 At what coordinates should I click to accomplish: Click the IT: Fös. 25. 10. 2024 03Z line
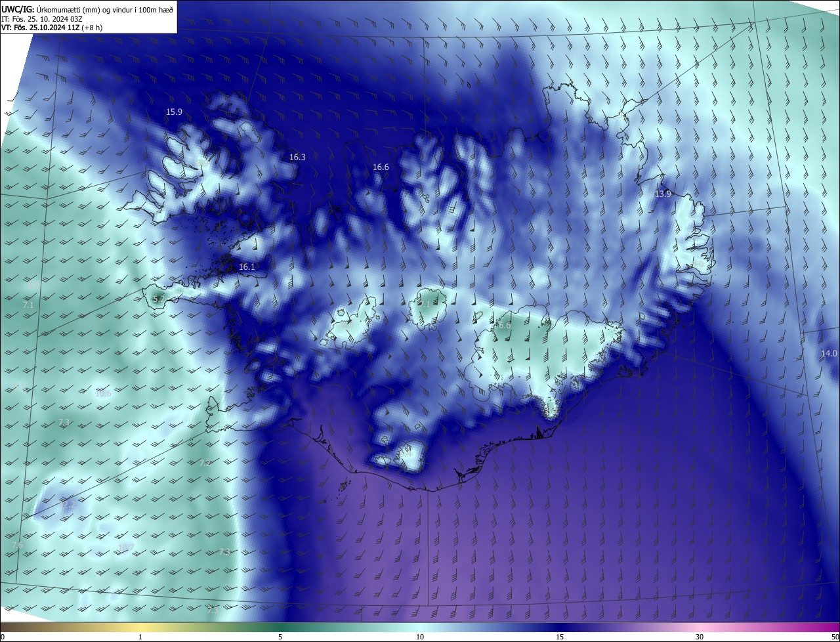(41, 18)
